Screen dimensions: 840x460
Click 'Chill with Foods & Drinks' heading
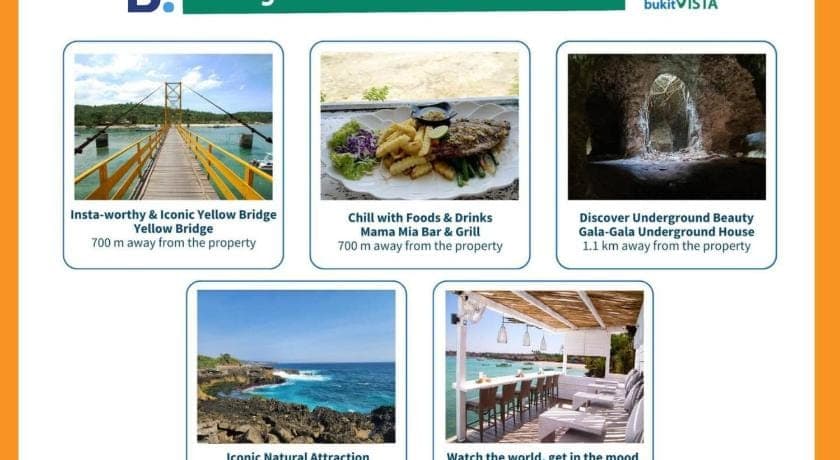pos(420,218)
